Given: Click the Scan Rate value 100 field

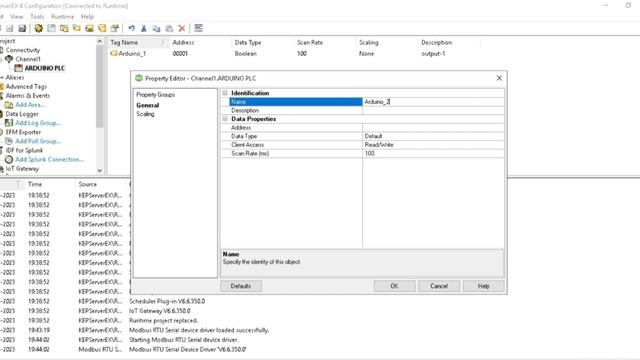Looking at the screenshot, I should point(433,153).
